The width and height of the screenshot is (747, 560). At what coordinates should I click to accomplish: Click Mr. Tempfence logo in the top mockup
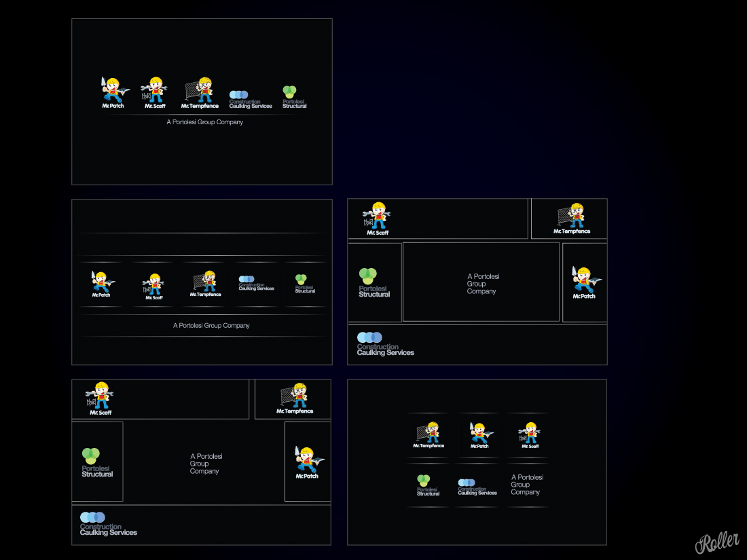point(200,93)
